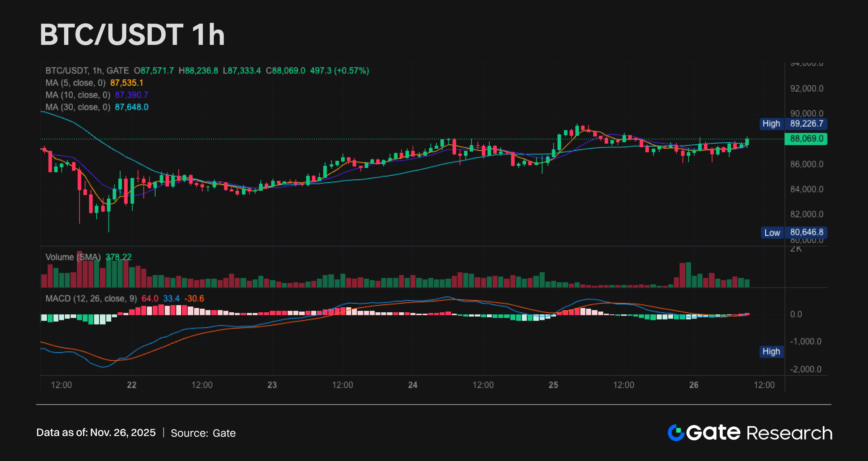Click the date marker 26 on time axis
The width and height of the screenshot is (868, 461).
694,385
